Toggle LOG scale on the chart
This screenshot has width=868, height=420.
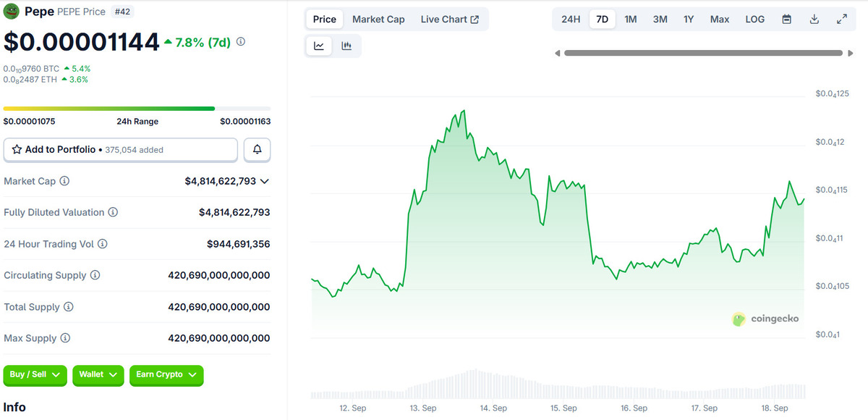pos(755,20)
